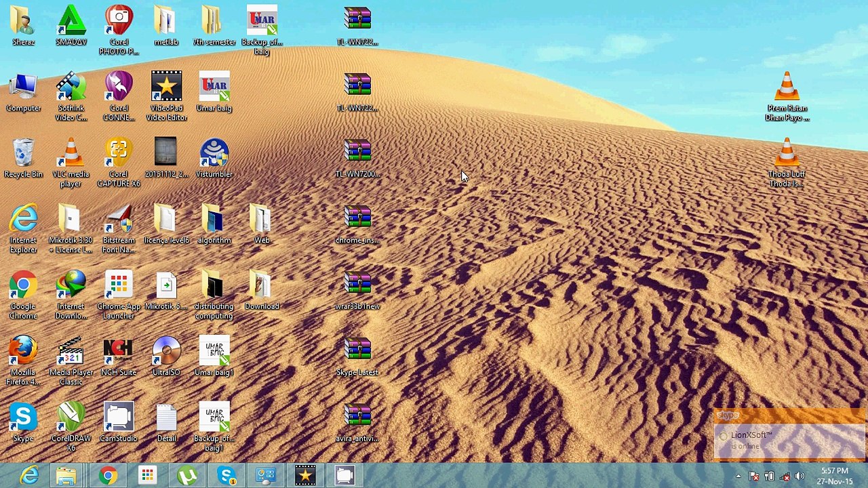
Task: Launch the Vistumbler shortcut
Action: [x=214, y=159]
